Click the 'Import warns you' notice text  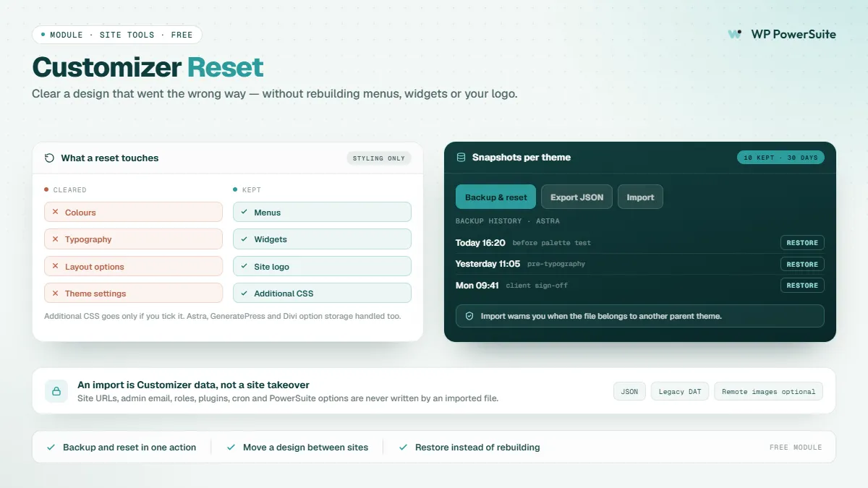click(x=601, y=316)
